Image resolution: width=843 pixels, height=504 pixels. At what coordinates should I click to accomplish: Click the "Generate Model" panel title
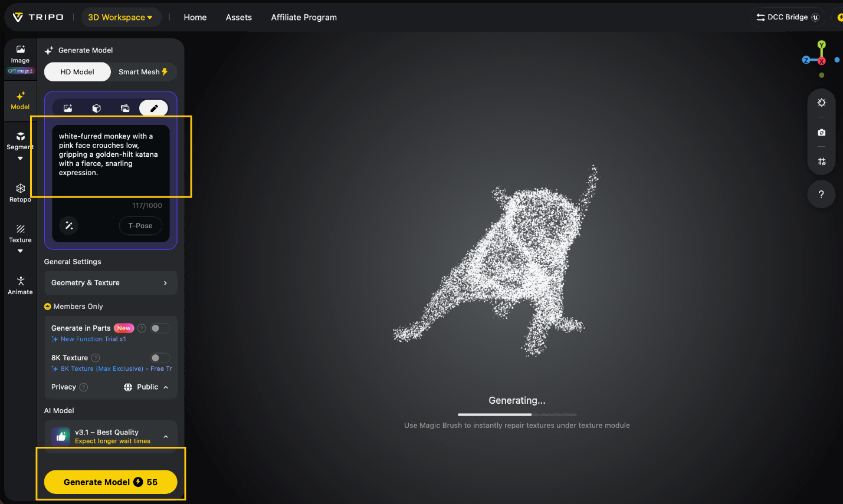[x=86, y=50]
